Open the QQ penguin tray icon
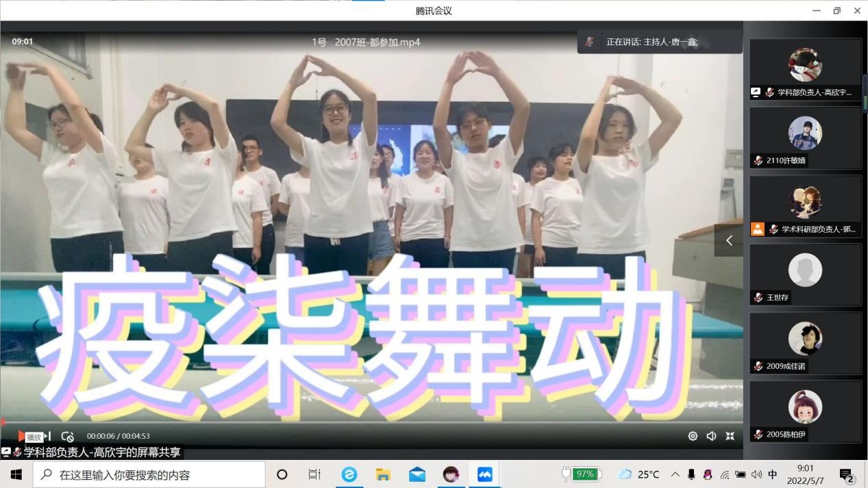The width and height of the screenshot is (868, 488). (708, 474)
